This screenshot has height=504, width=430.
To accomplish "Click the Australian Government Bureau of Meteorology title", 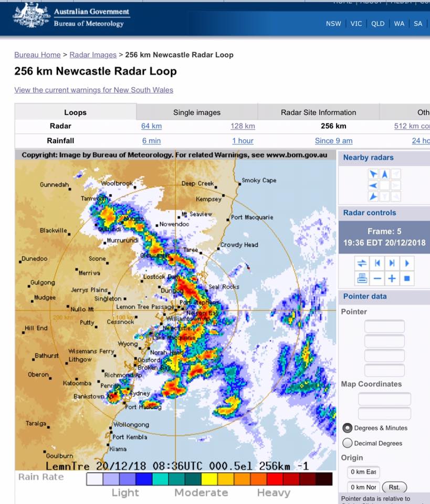I will [x=91, y=18].
